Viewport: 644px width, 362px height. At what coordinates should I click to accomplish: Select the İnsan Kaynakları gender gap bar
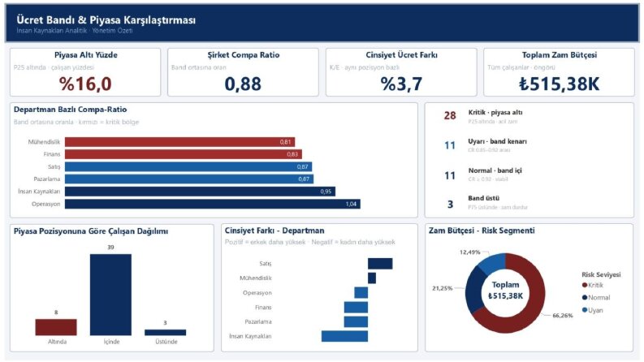344,336
